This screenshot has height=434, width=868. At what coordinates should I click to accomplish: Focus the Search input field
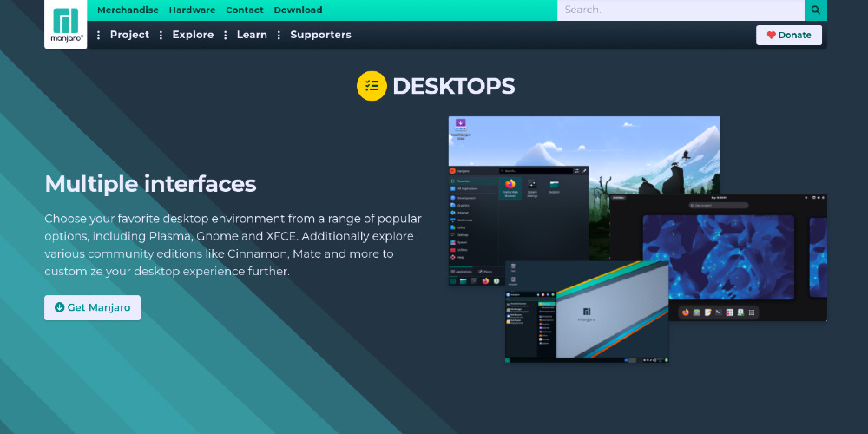click(x=681, y=10)
